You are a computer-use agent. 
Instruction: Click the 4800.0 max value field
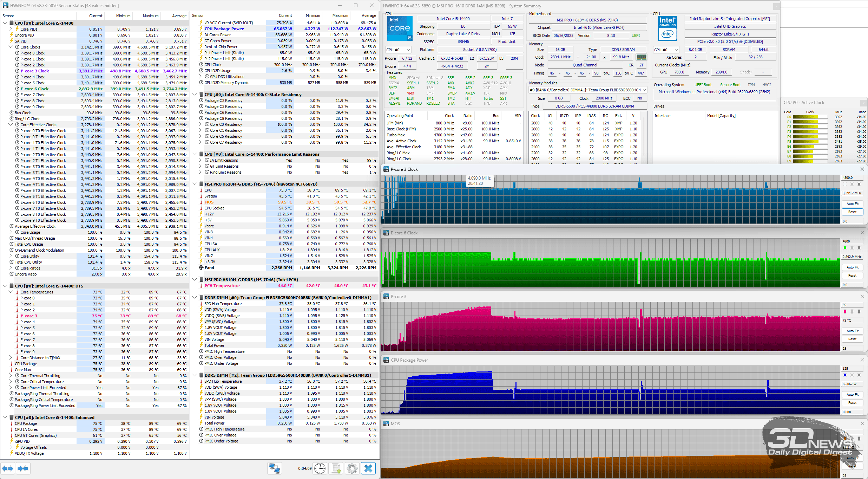(851, 178)
